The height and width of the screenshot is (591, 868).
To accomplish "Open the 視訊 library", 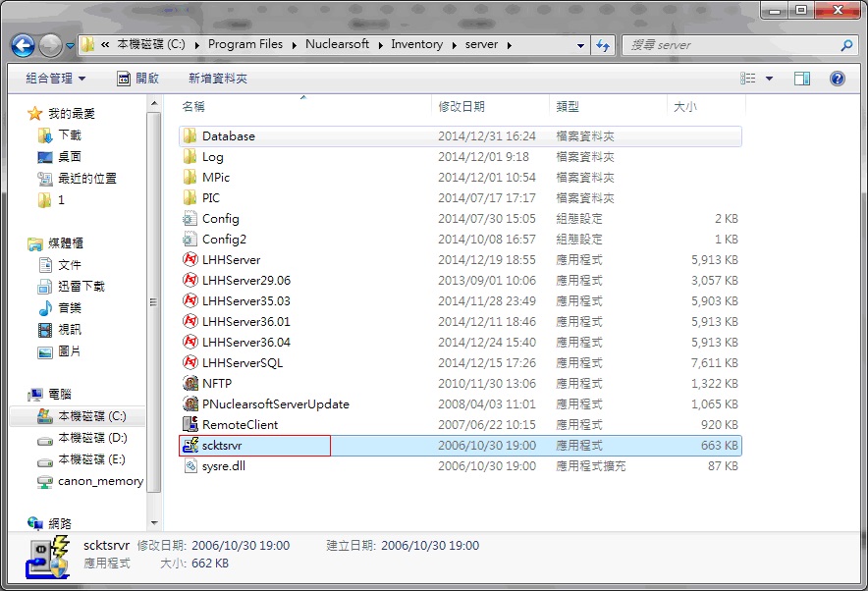I will click(69, 329).
